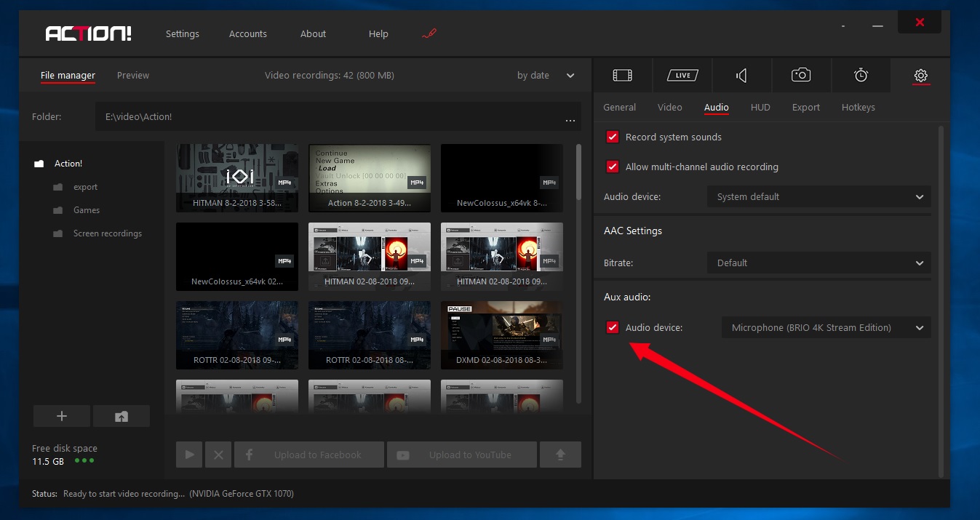Click the add folder plus icon
Screen dimensions: 980x520
pos(62,416)
